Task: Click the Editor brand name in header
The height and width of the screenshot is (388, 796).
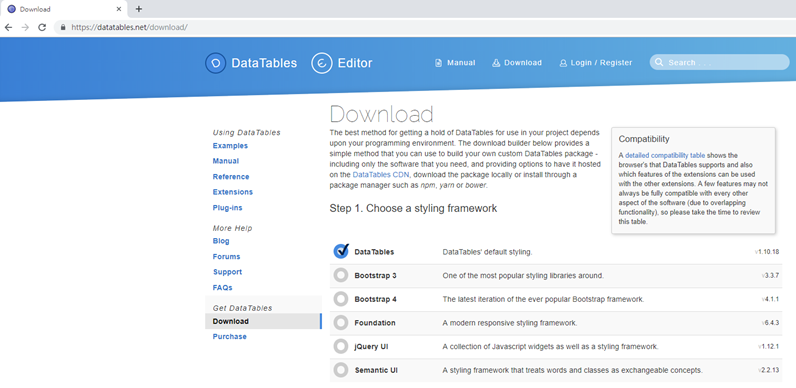Action: [355, 63]
